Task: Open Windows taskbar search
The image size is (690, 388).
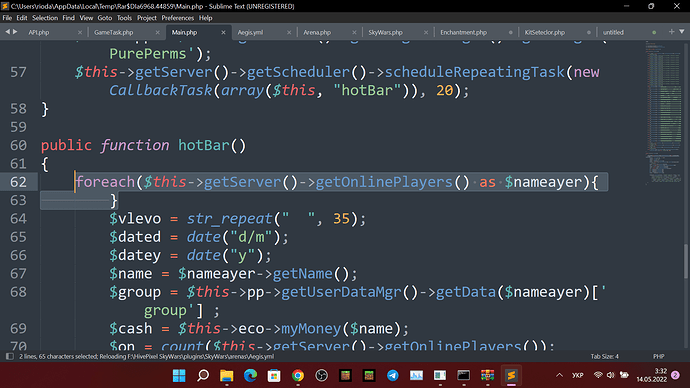Action: pos(203,375)
